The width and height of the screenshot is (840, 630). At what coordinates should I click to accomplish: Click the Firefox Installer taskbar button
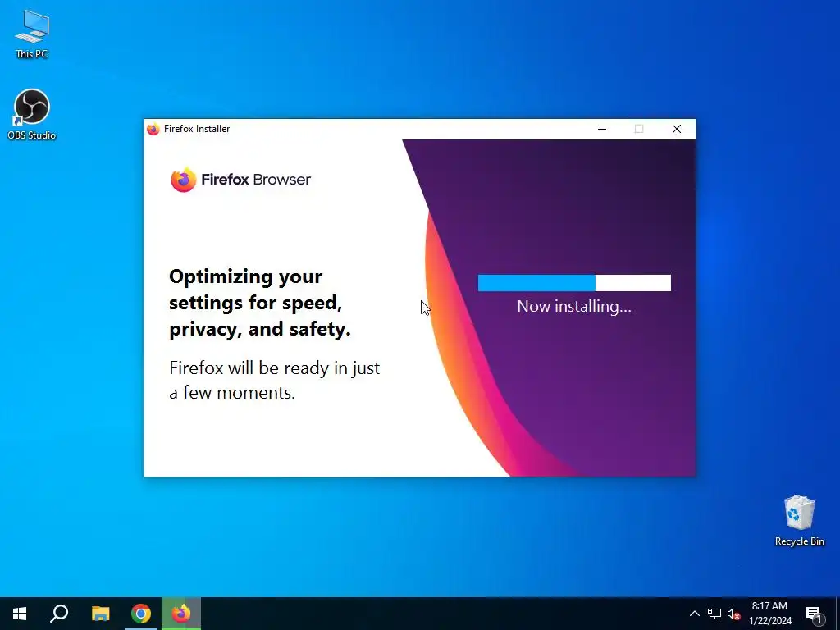pos(181,614)
